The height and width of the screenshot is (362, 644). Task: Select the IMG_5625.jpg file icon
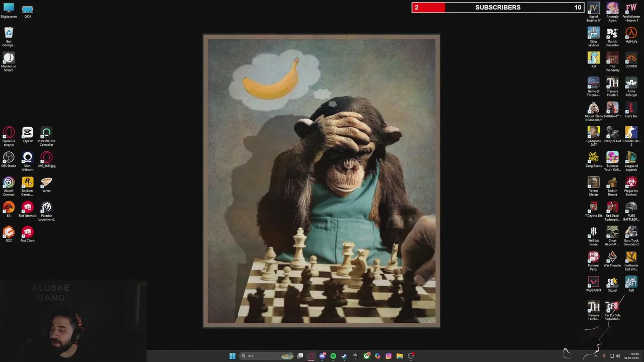click(46, 160)
